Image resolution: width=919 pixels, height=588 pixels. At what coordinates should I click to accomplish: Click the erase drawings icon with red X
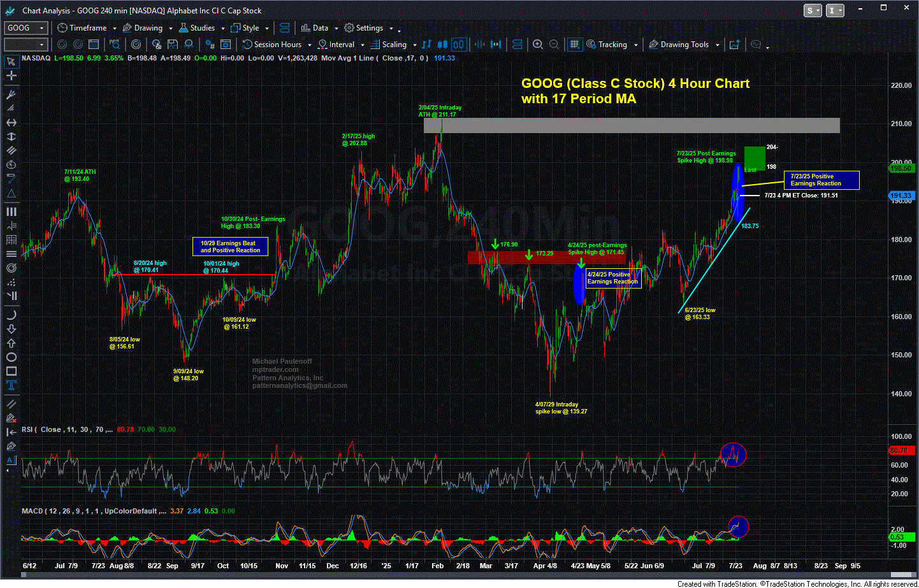tap(11, 418)
